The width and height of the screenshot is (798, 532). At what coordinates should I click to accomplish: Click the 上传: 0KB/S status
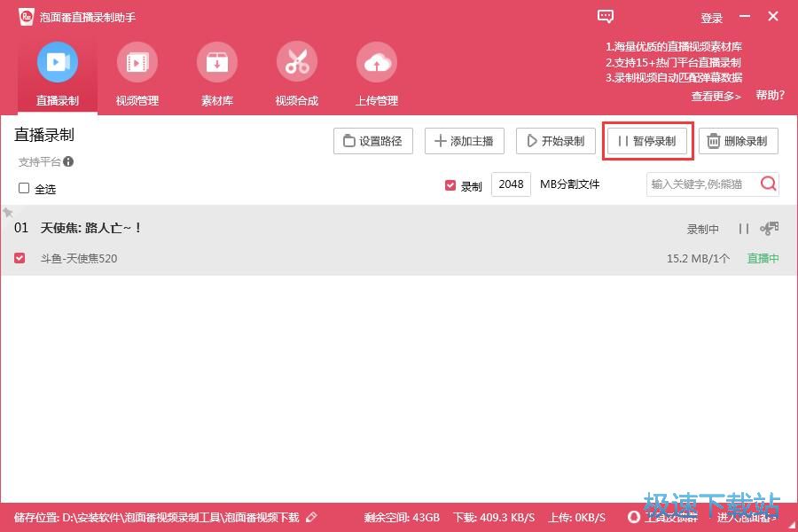pos(576,518)
